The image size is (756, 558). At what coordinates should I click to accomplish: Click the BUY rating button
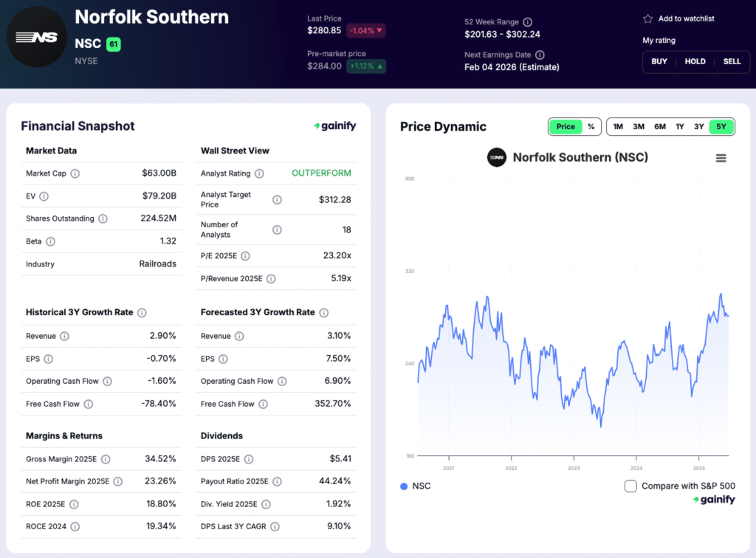pos(659,62)
